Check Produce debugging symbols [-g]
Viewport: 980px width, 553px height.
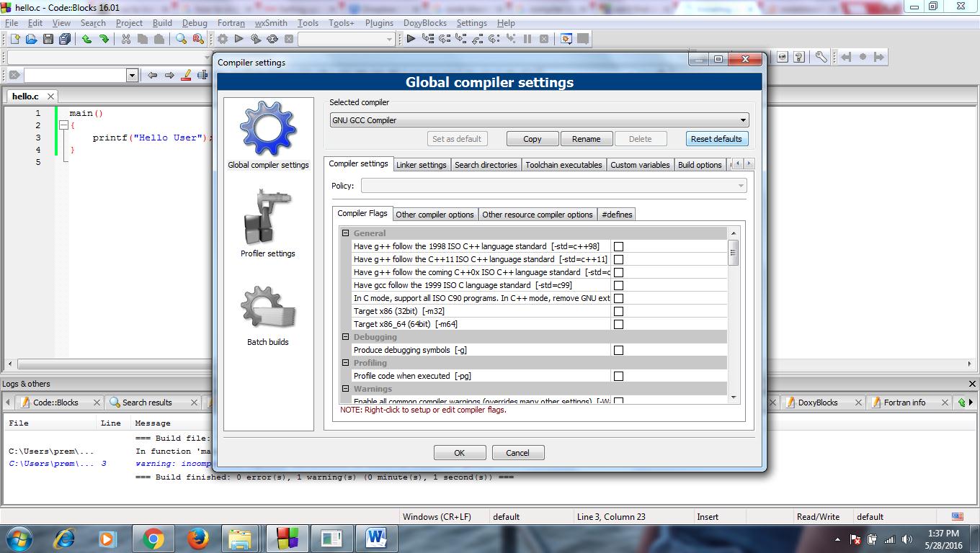point(618,350)
